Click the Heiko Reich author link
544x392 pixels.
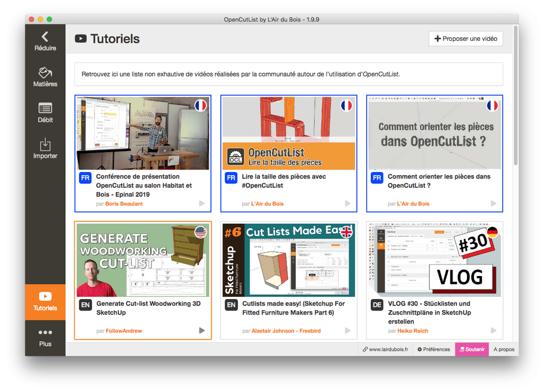pyautogui.click(x=412, y=330)
